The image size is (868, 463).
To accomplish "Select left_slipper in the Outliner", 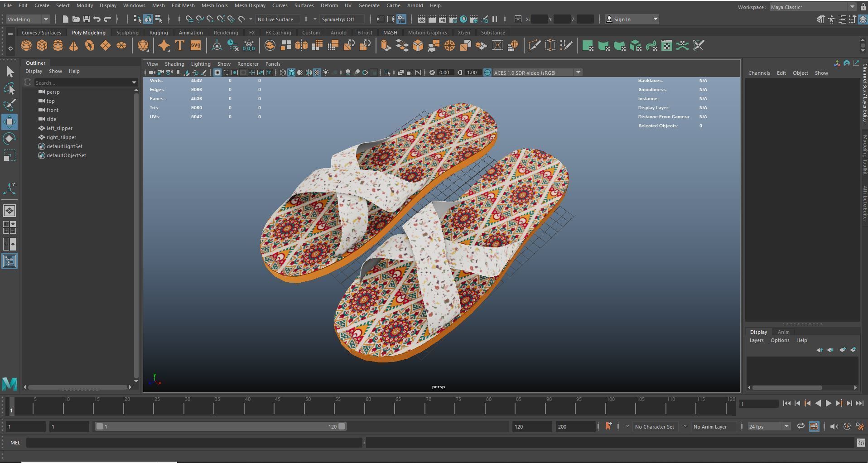I will [59, 128].
